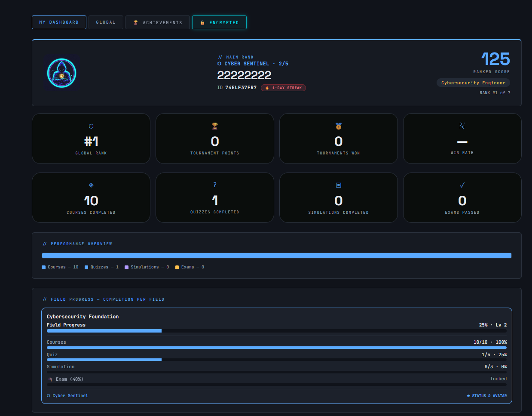Click the Tournament Points label
The height and width of the screenshot is (416, 532).
point(215,153)
